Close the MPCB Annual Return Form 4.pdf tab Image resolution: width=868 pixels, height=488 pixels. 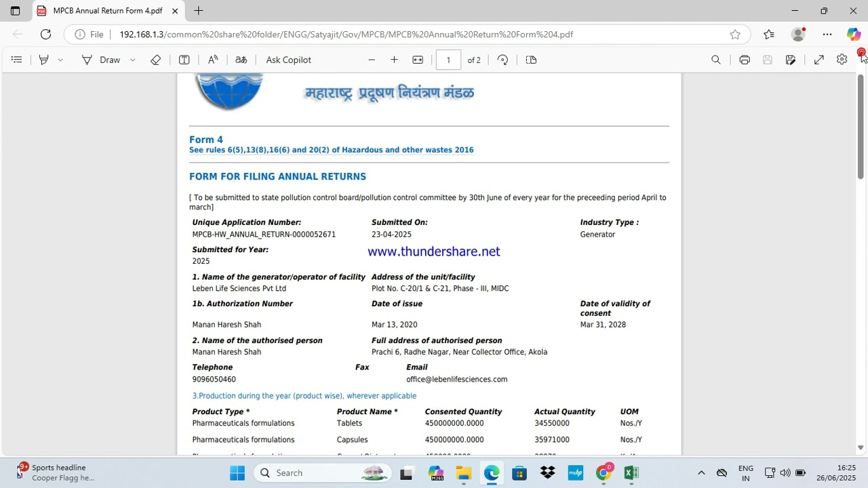point(175,11)
